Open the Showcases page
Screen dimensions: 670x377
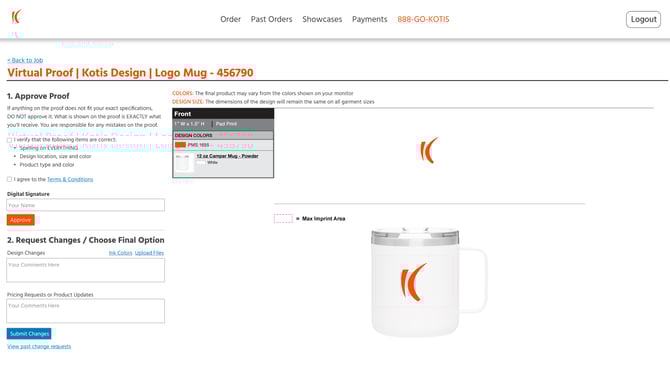coord(322,19)
